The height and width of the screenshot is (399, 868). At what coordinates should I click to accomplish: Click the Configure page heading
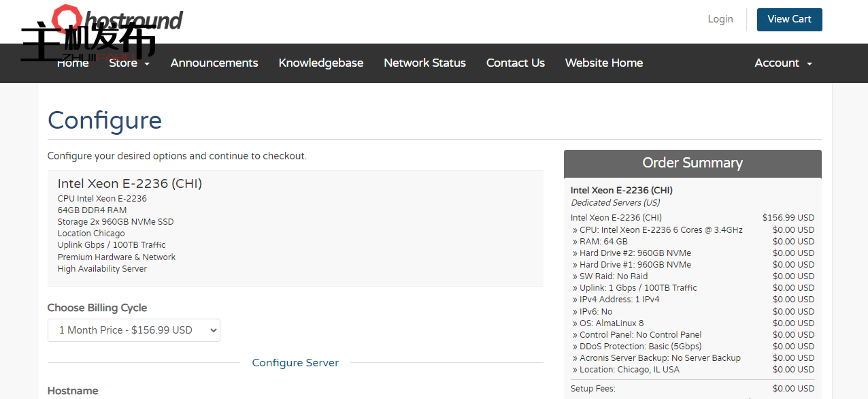click(x=105, y=121)
